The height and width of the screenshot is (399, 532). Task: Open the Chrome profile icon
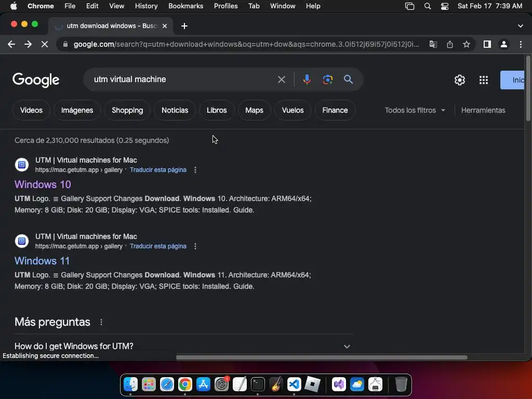point(504,44)
